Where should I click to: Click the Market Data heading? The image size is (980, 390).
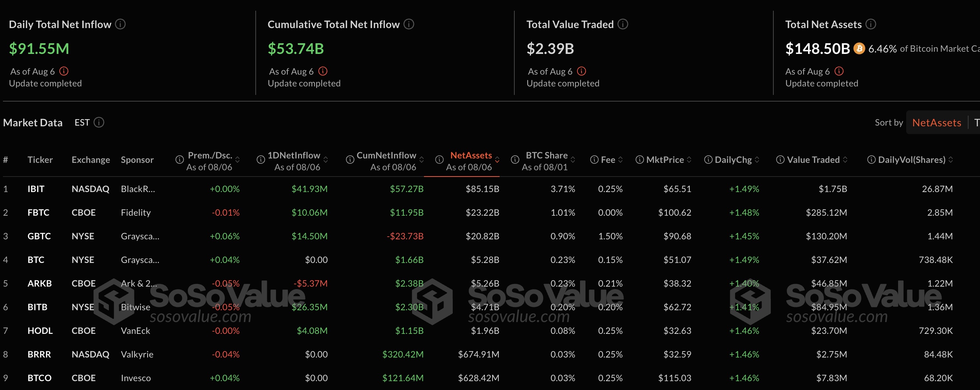[x=33, y=123]
